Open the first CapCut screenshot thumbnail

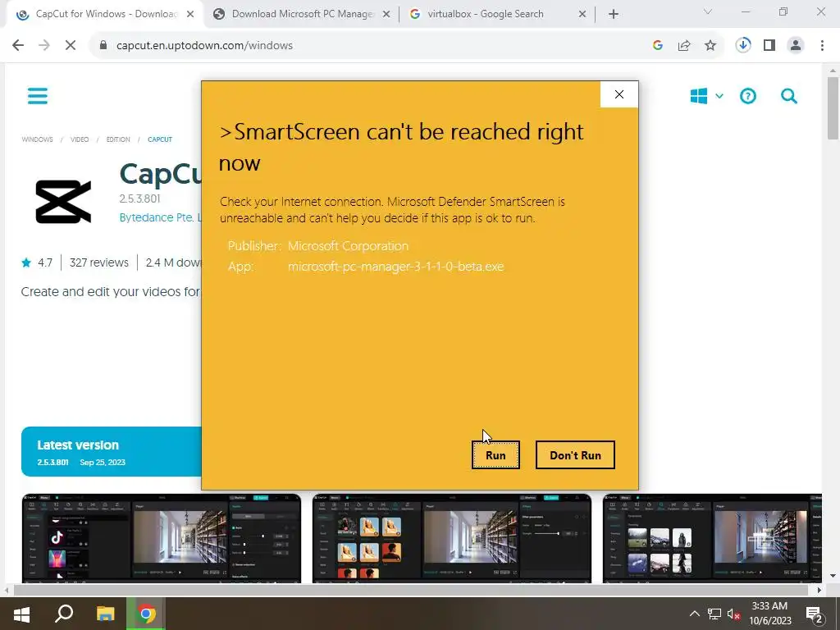tap(162, 538)
